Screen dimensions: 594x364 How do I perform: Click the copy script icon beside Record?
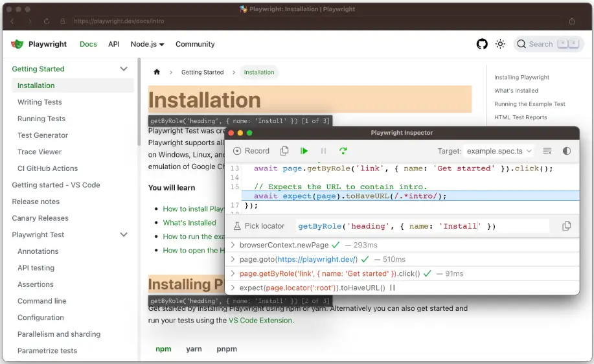pos(284,151)
